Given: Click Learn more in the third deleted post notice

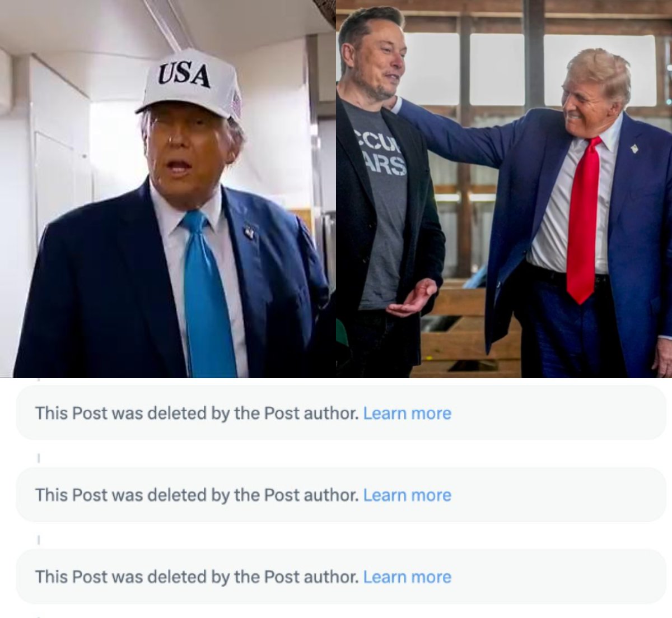Looking at the screenshot, I should (407, 577).
